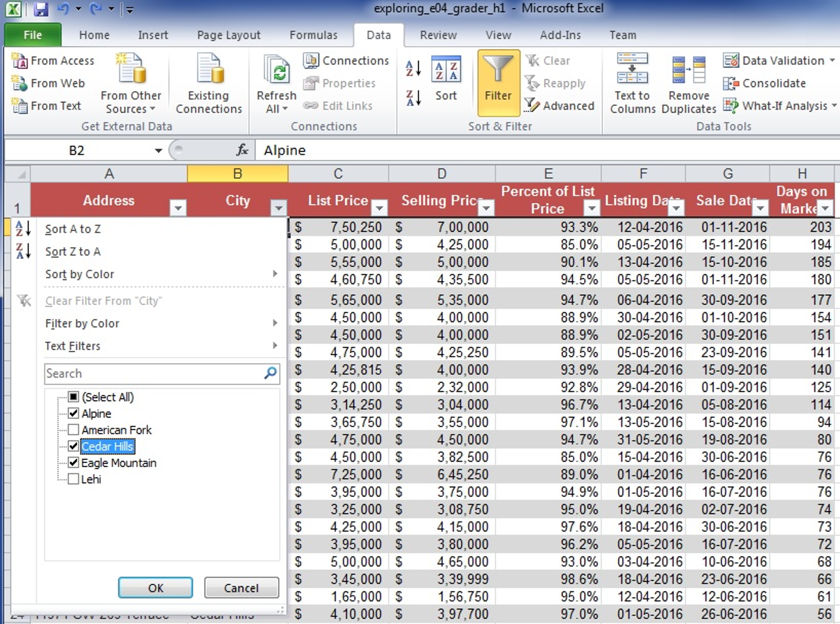Open Text Filters submenu

click(x=149, y=346)
